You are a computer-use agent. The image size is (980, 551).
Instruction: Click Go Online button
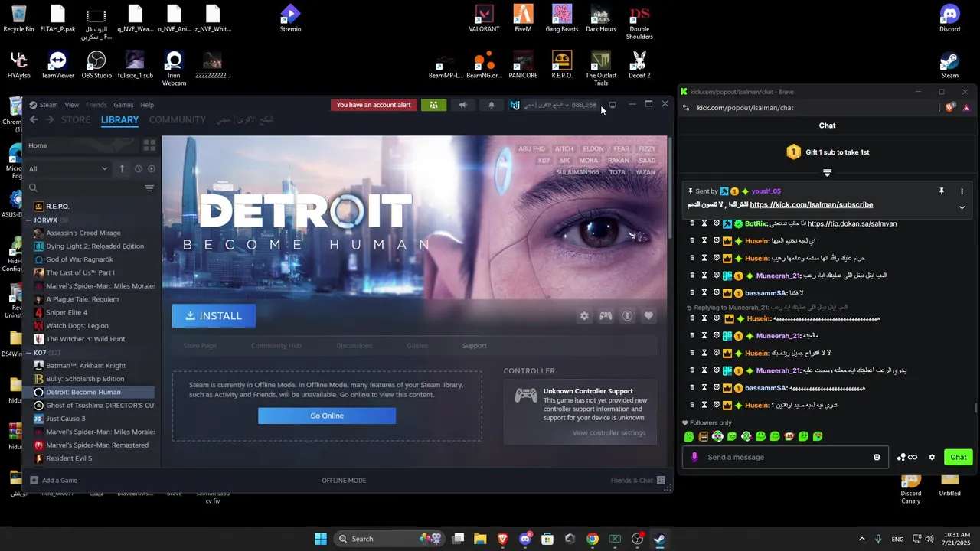[327, 416]
